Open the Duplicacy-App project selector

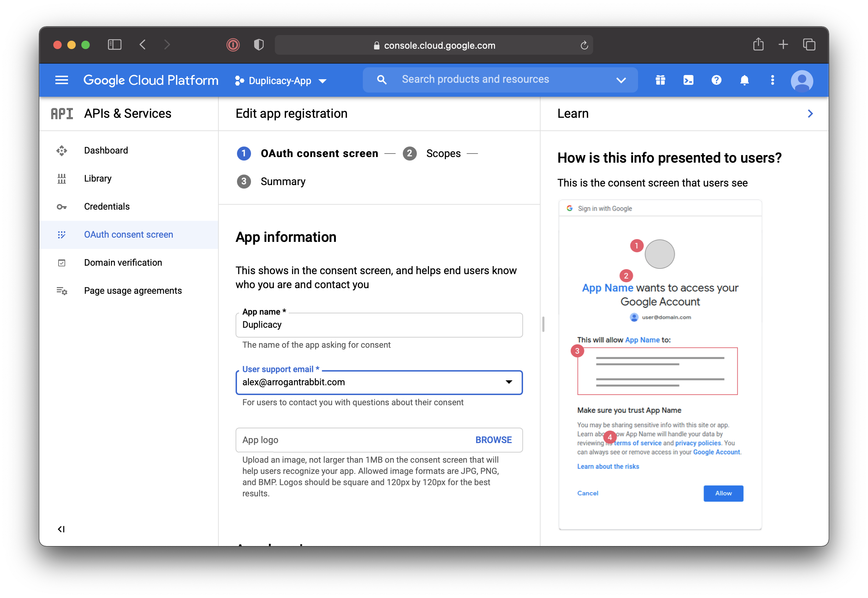[x=280, y=81]
